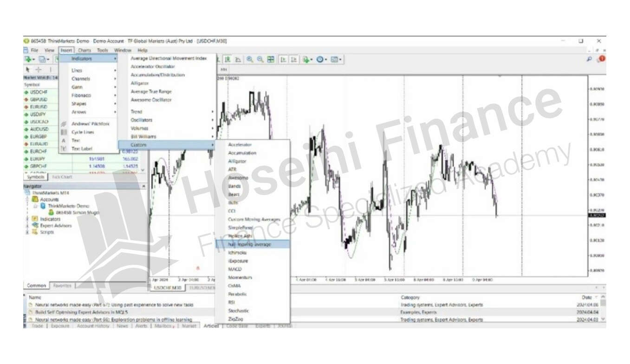
Task: Select the EURGBP row in Market Watch
Action: coord(39,137)
